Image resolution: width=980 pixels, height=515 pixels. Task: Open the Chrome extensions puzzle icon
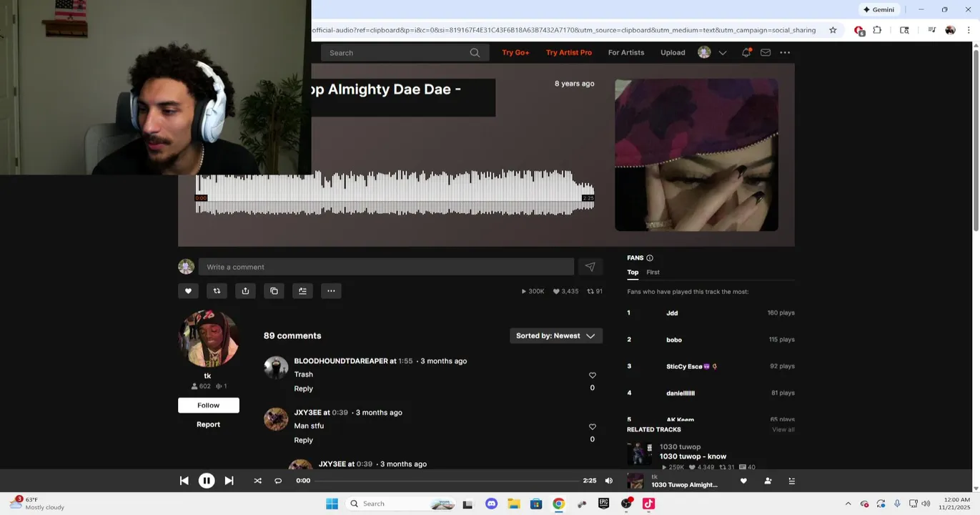pos(877,30)
